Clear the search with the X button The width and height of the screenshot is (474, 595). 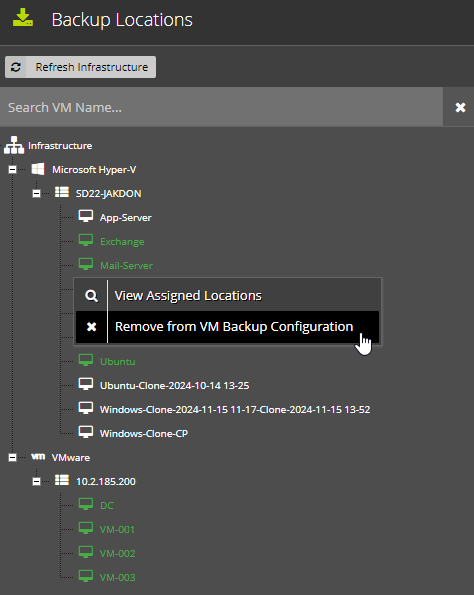point(460,107)
